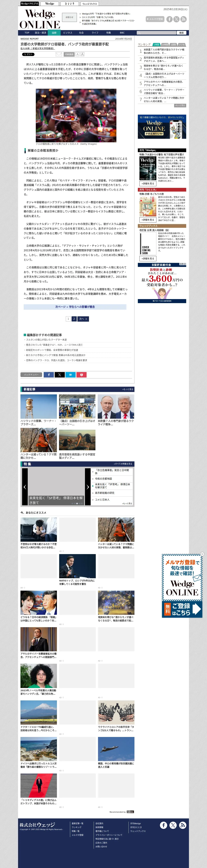
Task: Open author 佐々木伸 profile link
Action: point(38,48)
